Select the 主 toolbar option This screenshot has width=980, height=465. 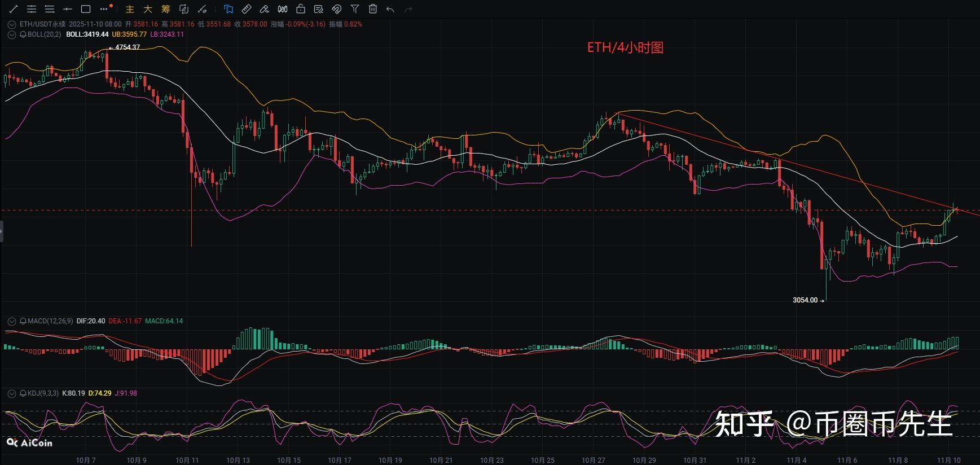(x=130, y=9)
